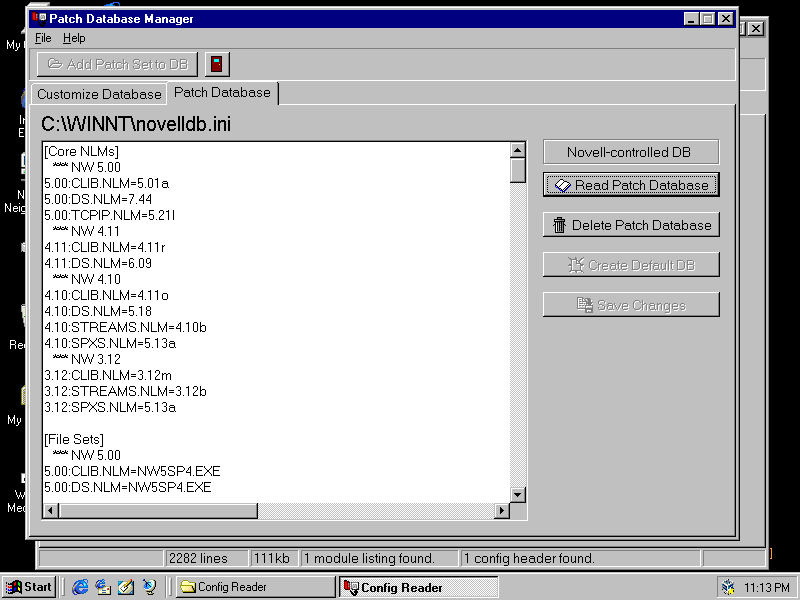This screenshot has height=600, width=800.
Task: Click the red door exit icon in the toolbar
Action: pos(217,64)
